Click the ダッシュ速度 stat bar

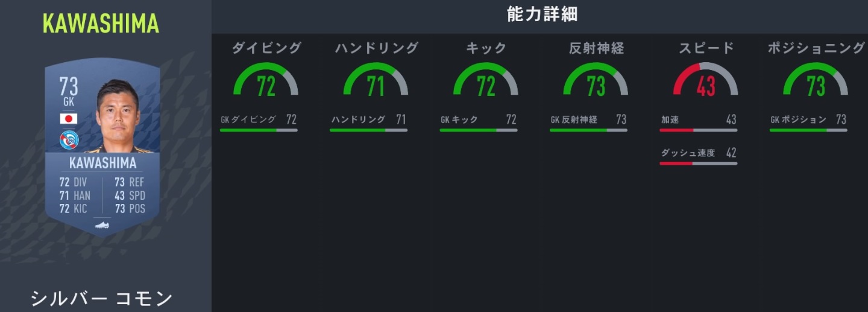(698, 163)
